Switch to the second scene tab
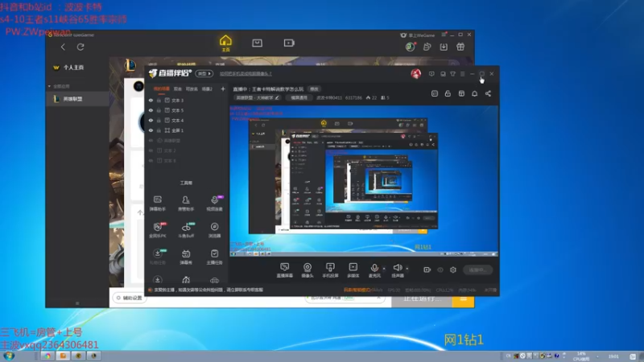644x362 pixels. (x=178, y=88)
